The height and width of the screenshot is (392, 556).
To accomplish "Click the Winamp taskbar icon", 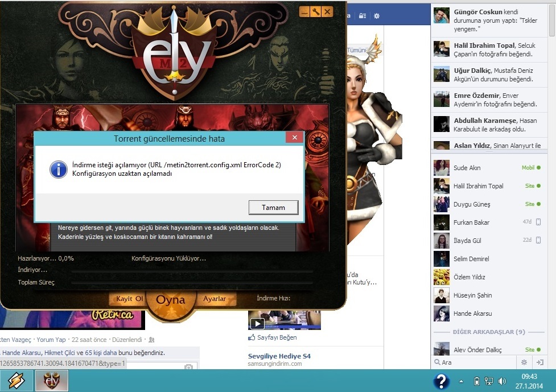I will 17,381.
